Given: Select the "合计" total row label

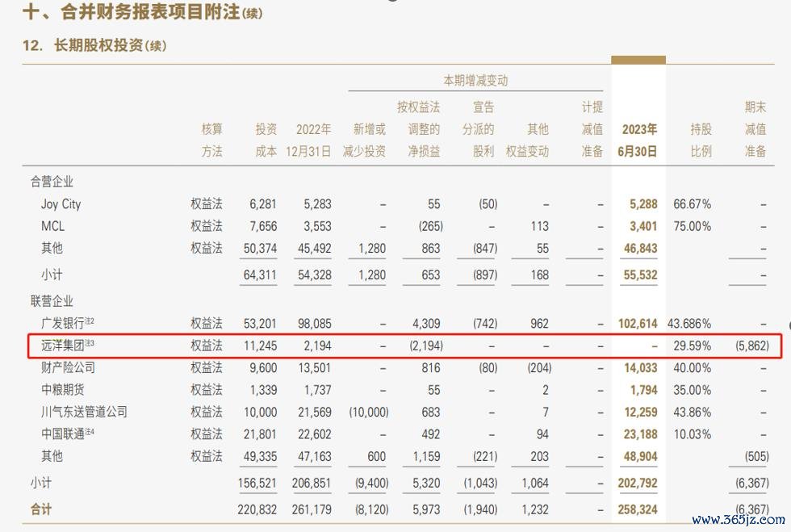Looking at the screenshot, I should 41,509.
